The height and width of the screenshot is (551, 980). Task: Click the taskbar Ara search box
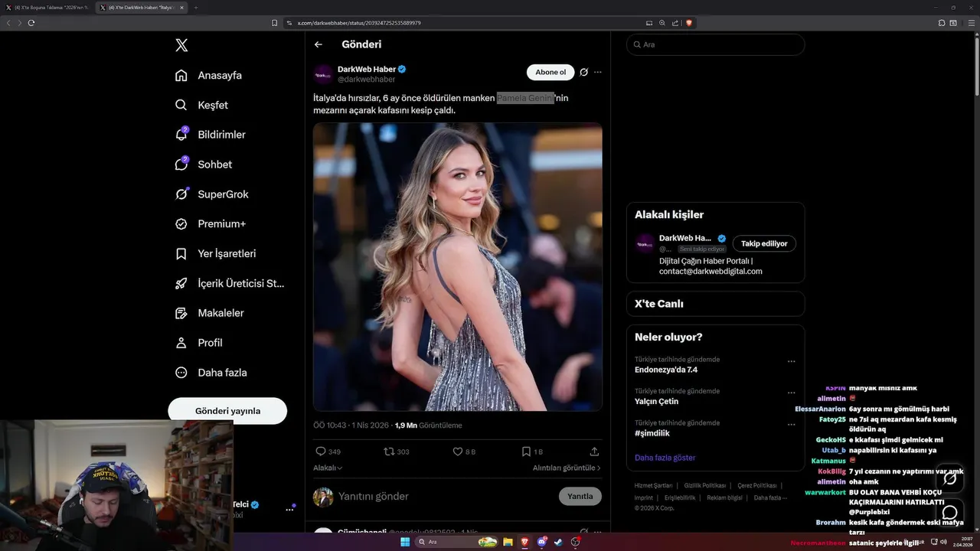pos(458,542)
